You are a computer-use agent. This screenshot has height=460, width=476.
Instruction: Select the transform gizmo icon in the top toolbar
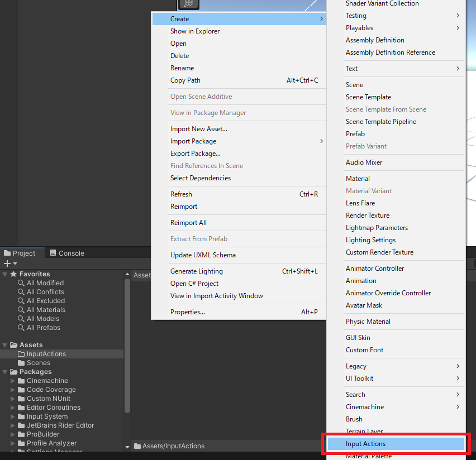point(188,4)
